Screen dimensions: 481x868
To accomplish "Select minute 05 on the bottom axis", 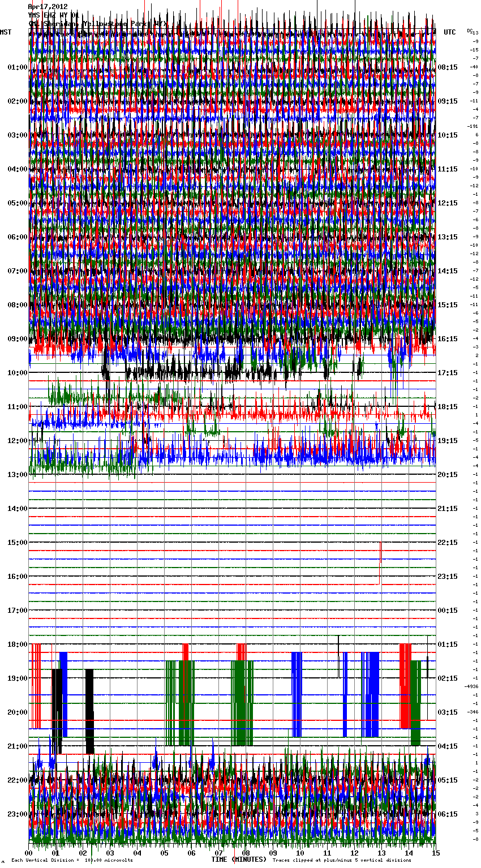I will (164, 853).
